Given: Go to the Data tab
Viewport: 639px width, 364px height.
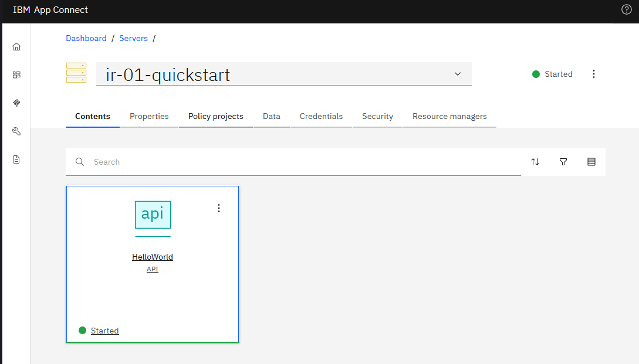Looking at the screenshot, I should (272, 117).
